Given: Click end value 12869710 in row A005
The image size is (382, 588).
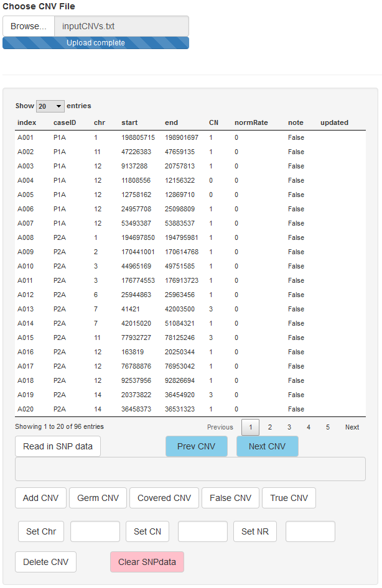Looking at the screenshot, I should tap(180, 195).
